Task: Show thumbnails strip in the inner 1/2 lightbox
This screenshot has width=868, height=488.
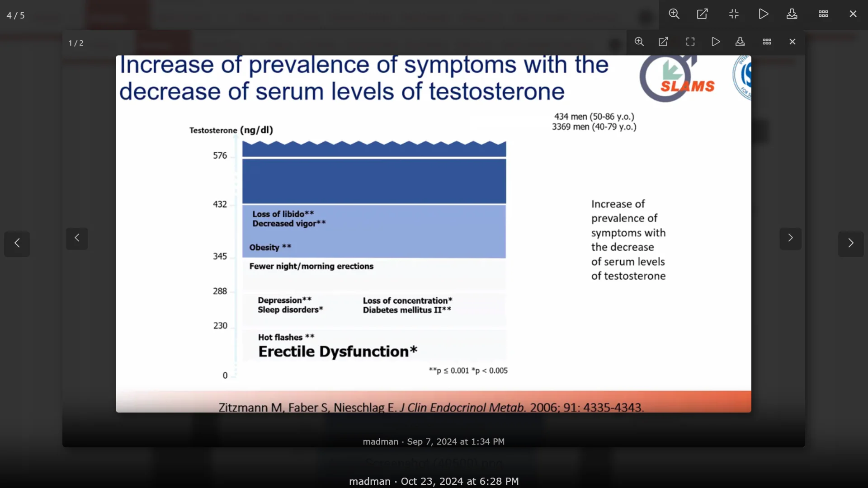Action: pos(767,42)
